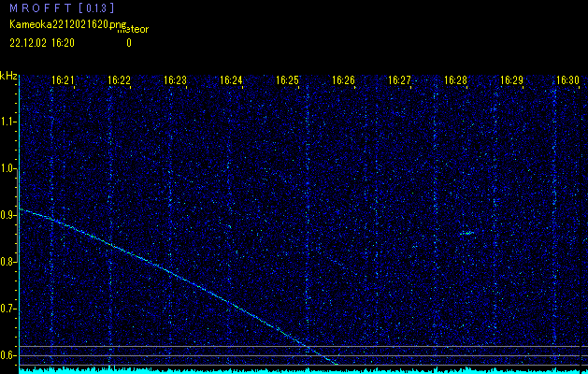Click the 16:28 time marker
This screenshot has height=374, width=588.
(455, 80)
